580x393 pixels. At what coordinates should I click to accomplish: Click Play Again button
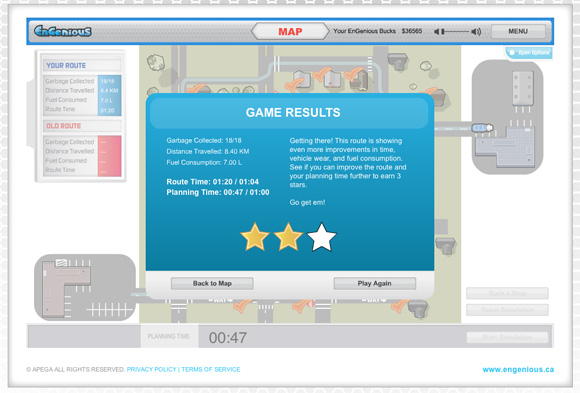374,283
